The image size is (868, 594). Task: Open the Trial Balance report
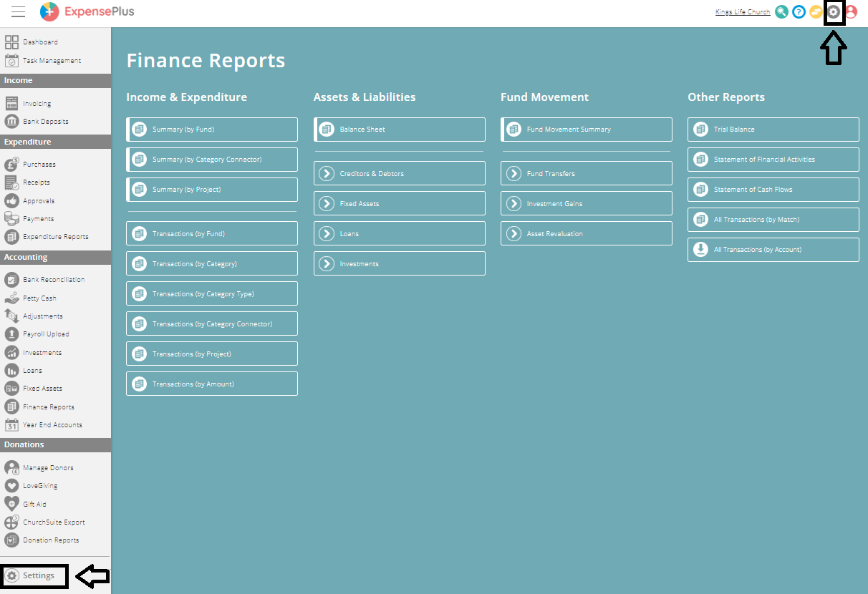773,129
